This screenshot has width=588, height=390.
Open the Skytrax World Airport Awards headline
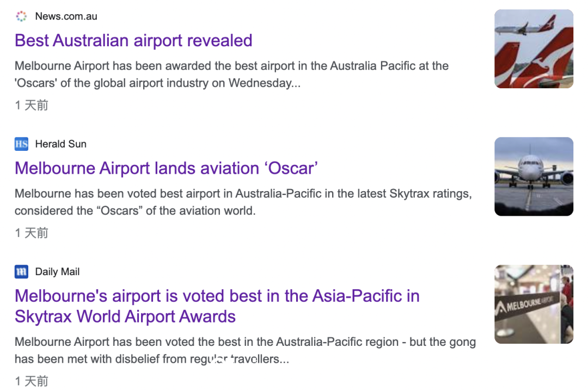click(217, 306)
